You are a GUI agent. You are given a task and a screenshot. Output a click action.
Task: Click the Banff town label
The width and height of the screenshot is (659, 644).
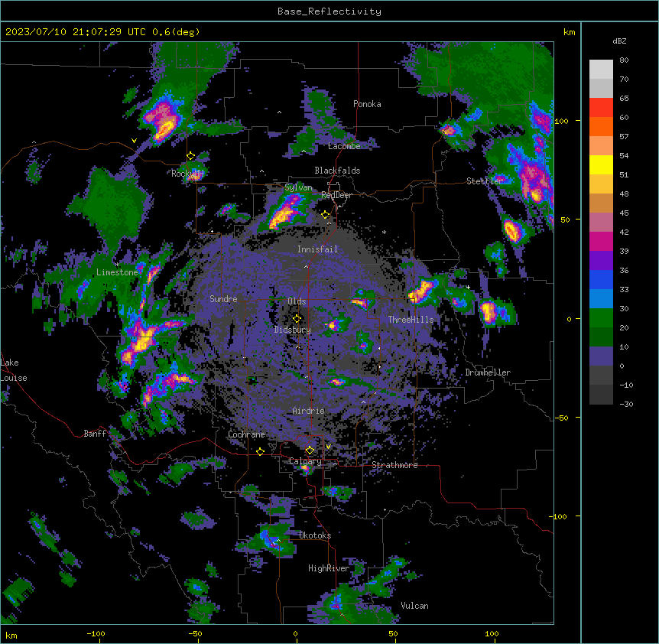click(95, 434)
